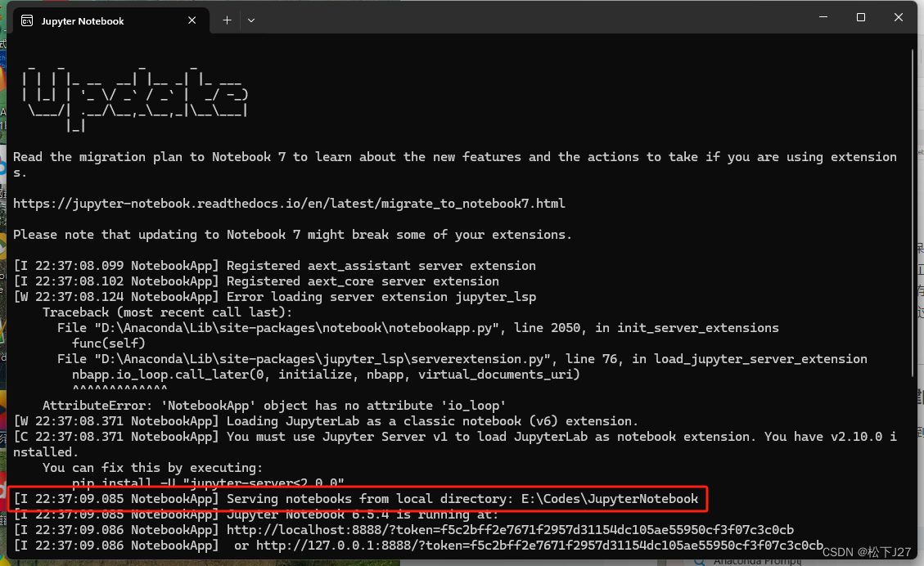Click the 'Please note that updating to Notebook 7' line
924x566 pixels.
(x=292, y=235)
